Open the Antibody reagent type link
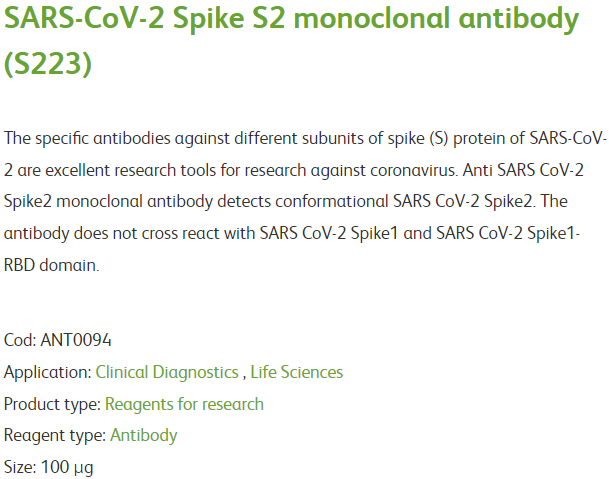Image resolution: width=609 pixels, height=479 pixels. (144, 435)
